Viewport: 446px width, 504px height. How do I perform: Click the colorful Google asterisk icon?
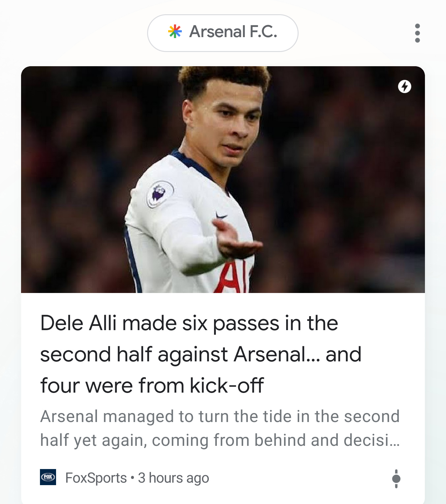175,32
